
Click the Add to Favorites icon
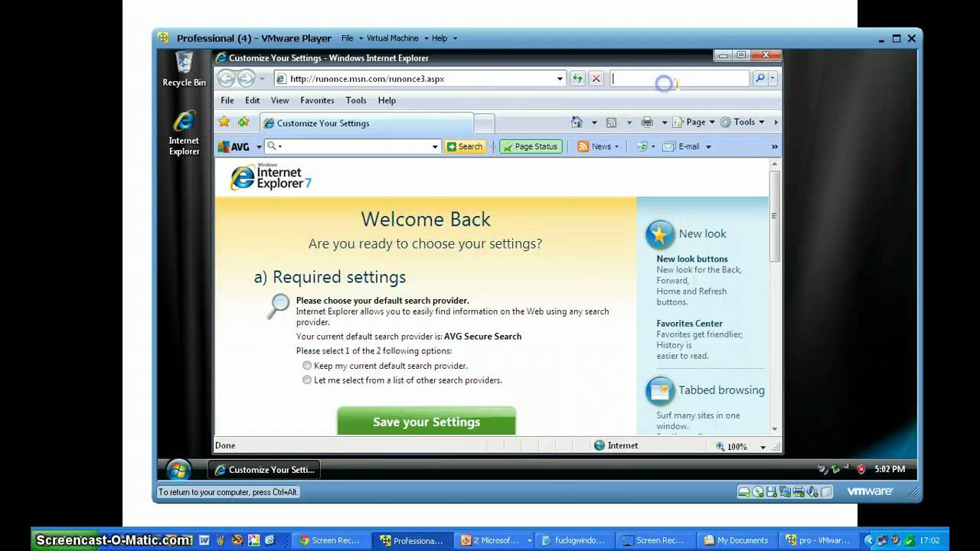(x=243, y=122)
